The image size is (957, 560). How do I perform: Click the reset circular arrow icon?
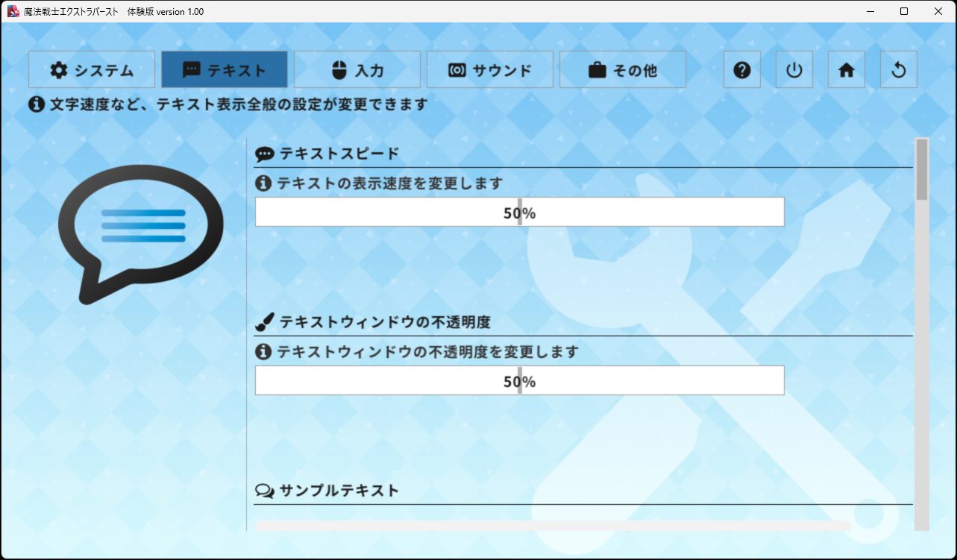click(x=898, y=70)
